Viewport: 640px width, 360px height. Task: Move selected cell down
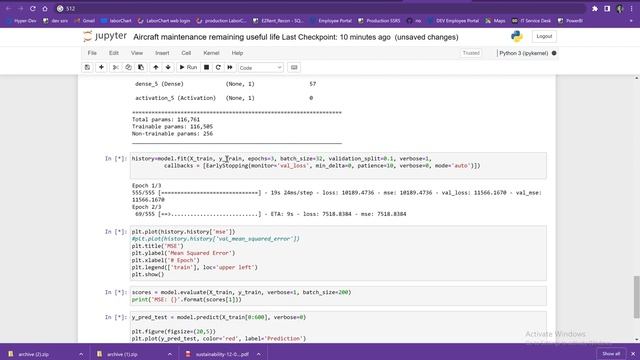tap(168, 67)
